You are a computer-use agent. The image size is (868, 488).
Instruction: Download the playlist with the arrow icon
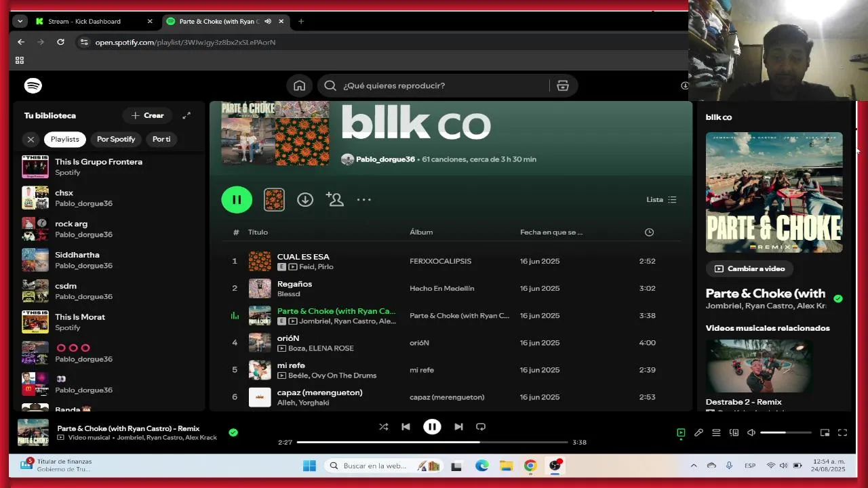pos(305,199)
